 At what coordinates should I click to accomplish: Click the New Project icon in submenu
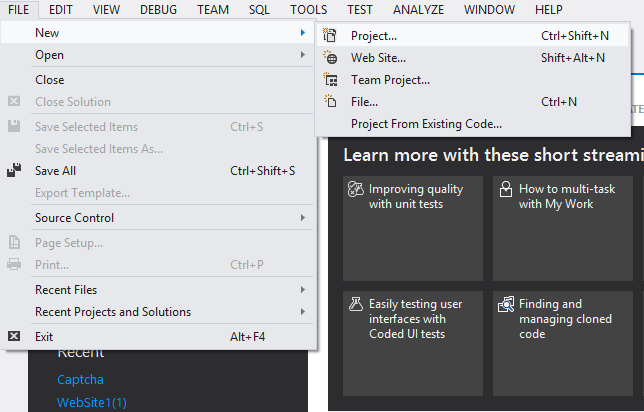point(330,36)
